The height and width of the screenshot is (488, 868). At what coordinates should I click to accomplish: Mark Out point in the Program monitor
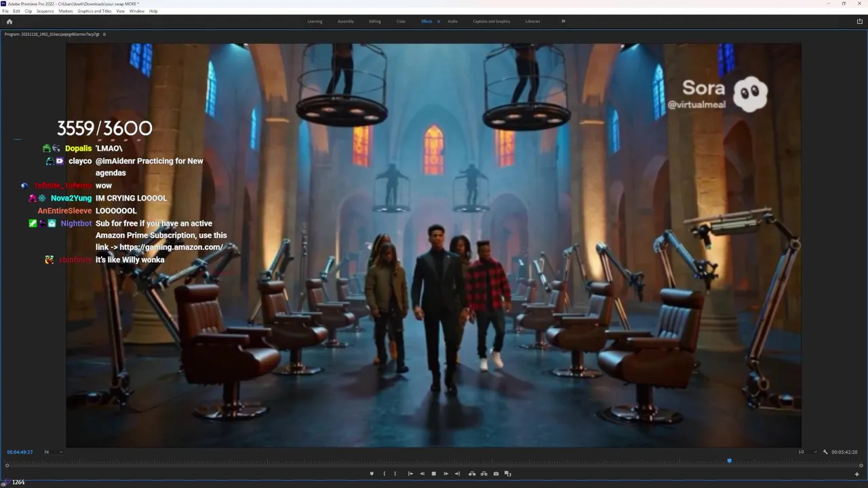coord(395,474)
